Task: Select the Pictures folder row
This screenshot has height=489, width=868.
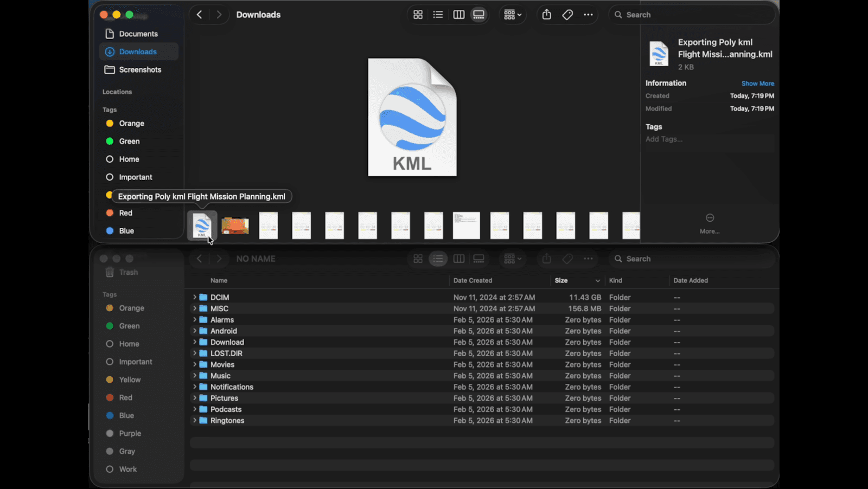Action: tap(482, 398)
